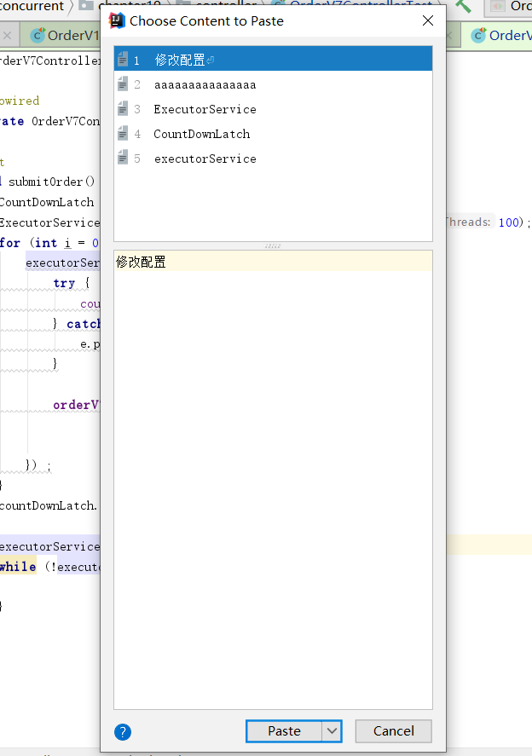Select clipboard entry 5 executorService
This screenshot has width=532, height=756.
pyautogui.click(x=273, y=159)
